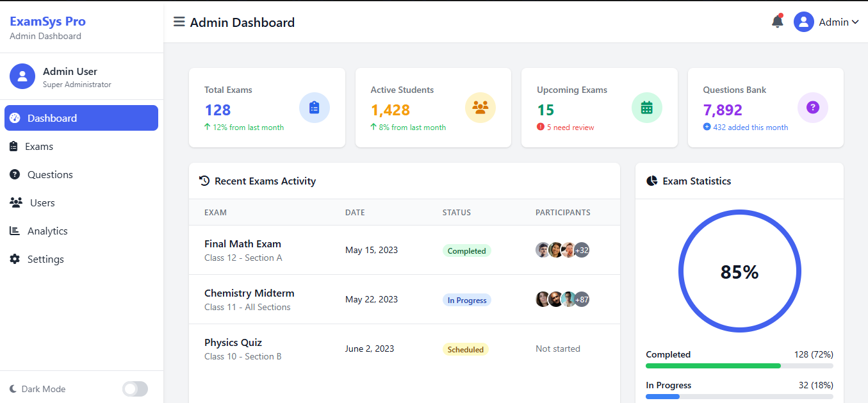The image size is (868, 403).
Task: Open the Physics Quiz row title
Action: pos(233,342)
